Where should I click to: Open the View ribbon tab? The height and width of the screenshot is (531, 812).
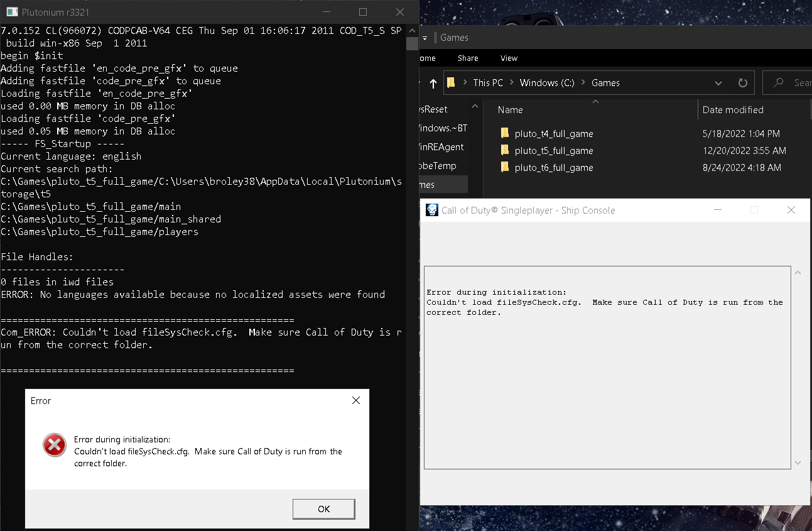(x=509, y=58)
